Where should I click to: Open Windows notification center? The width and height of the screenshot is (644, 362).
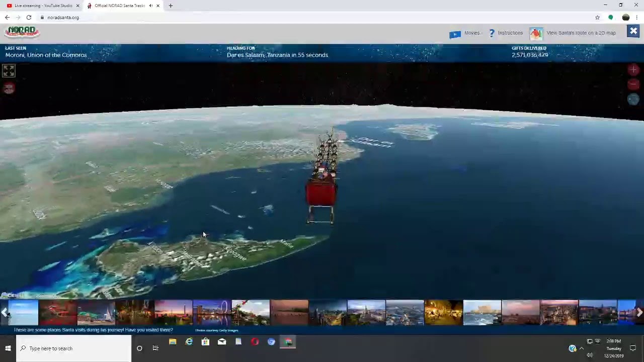(633, 348)
